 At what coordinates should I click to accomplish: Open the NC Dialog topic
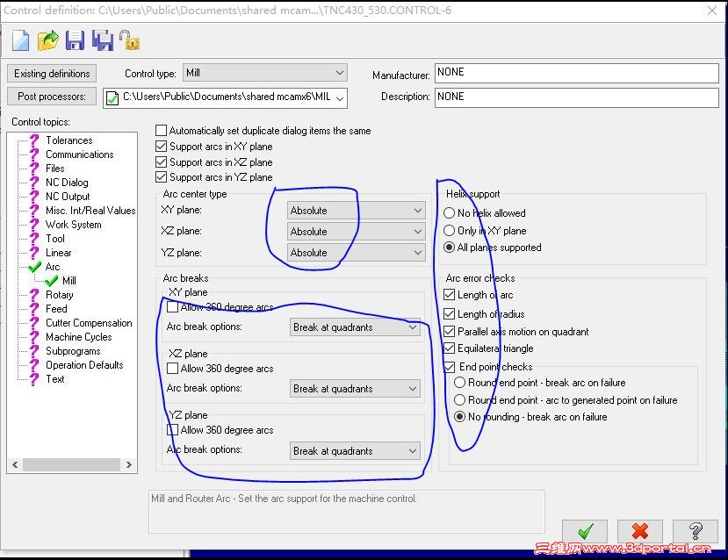click(x=67, y=183)
